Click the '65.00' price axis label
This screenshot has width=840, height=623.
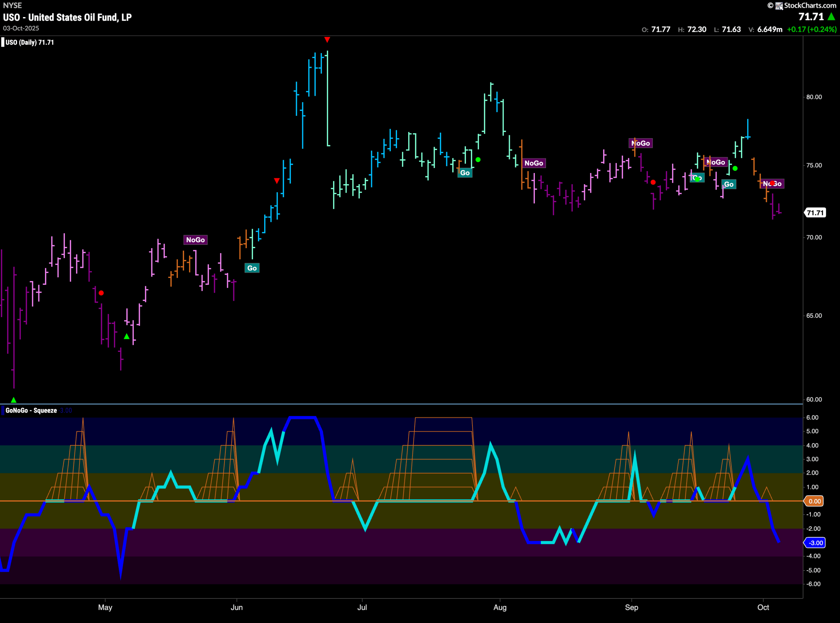[814, 316]
